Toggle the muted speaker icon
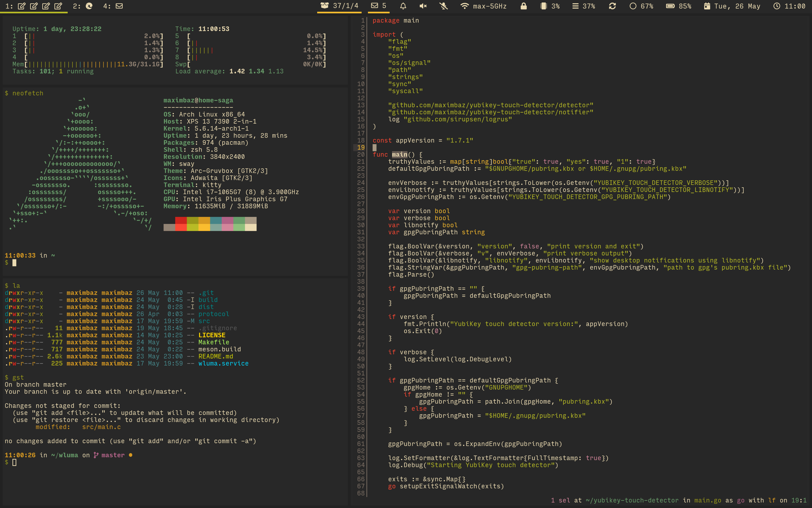Screen dimensions: 812x508 click(423, 6)
